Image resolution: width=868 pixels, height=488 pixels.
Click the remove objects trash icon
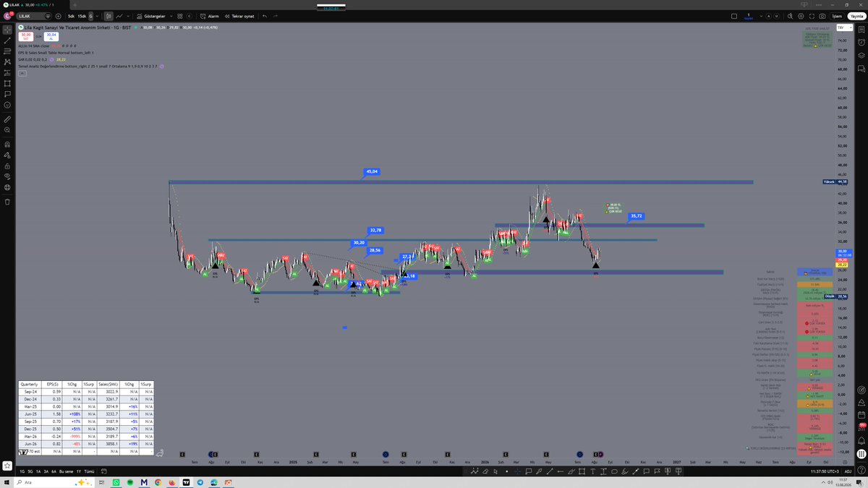(7, 202)
